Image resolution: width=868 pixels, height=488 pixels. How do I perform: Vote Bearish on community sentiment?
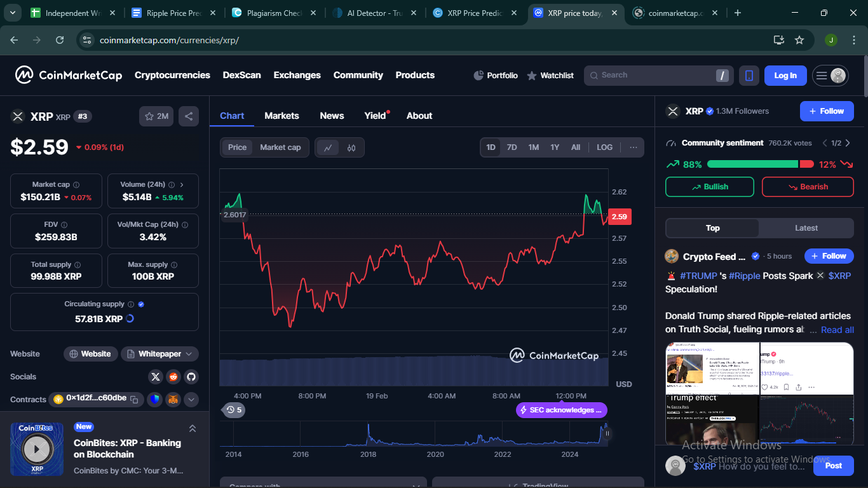coord(808,187)
